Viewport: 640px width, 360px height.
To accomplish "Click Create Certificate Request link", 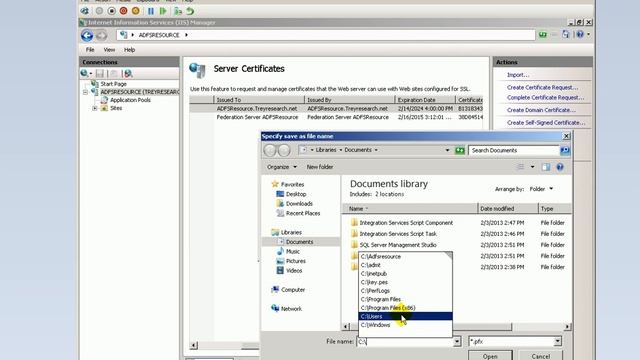I will pyautogui.click(x=542, y=87).
